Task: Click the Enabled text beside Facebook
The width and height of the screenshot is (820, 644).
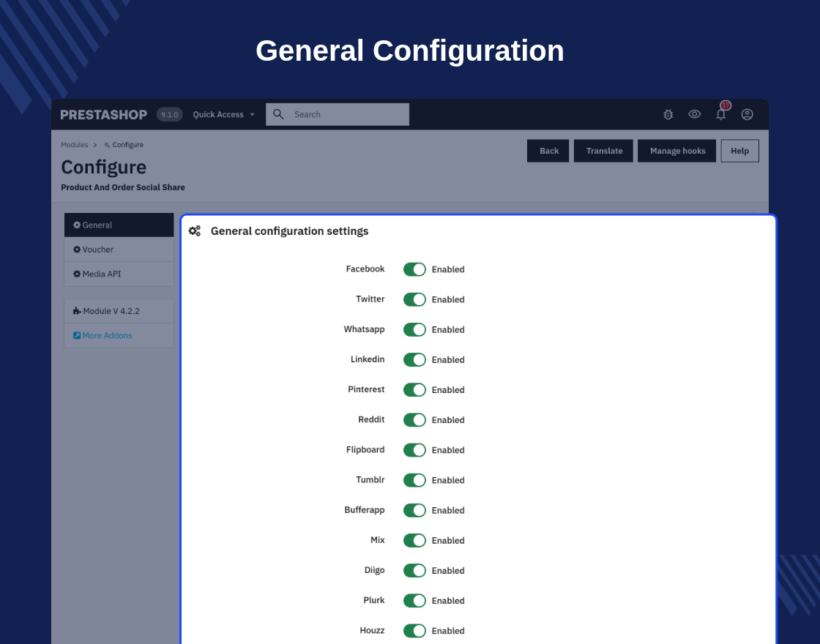Action: pos(448,269)
